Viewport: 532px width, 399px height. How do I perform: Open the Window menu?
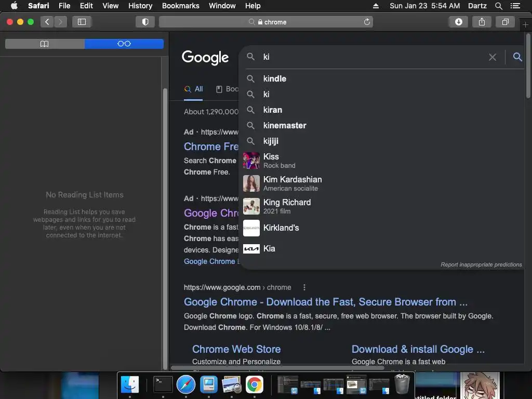(x=222, y=6)
